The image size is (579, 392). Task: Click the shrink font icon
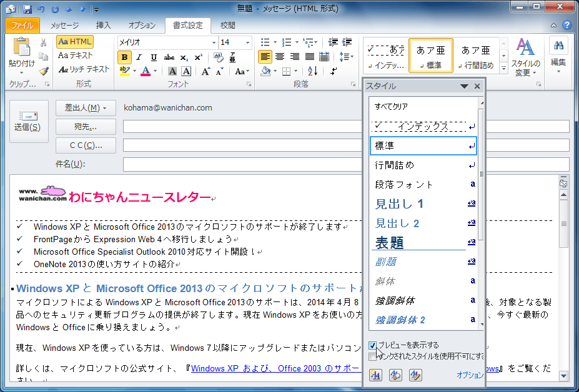(x=220, y=71)
